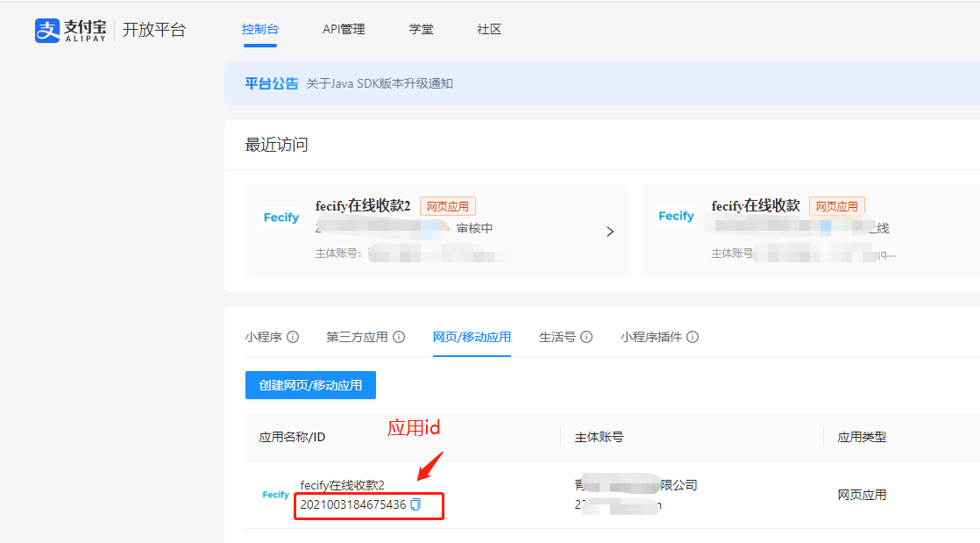Switch to the 生活号 tab

tap(557, 337)
